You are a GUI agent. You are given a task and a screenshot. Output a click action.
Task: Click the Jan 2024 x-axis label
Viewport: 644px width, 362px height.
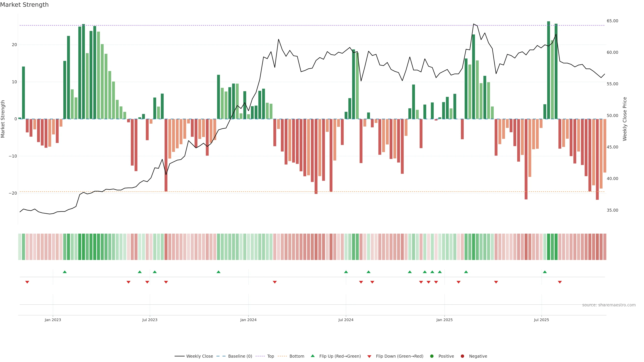click(x=248, y=320)
